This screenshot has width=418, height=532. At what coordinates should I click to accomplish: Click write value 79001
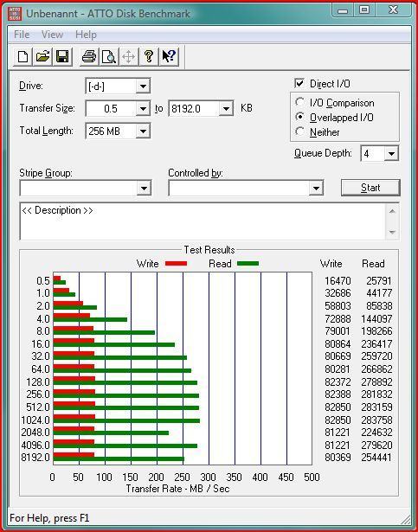338,331
